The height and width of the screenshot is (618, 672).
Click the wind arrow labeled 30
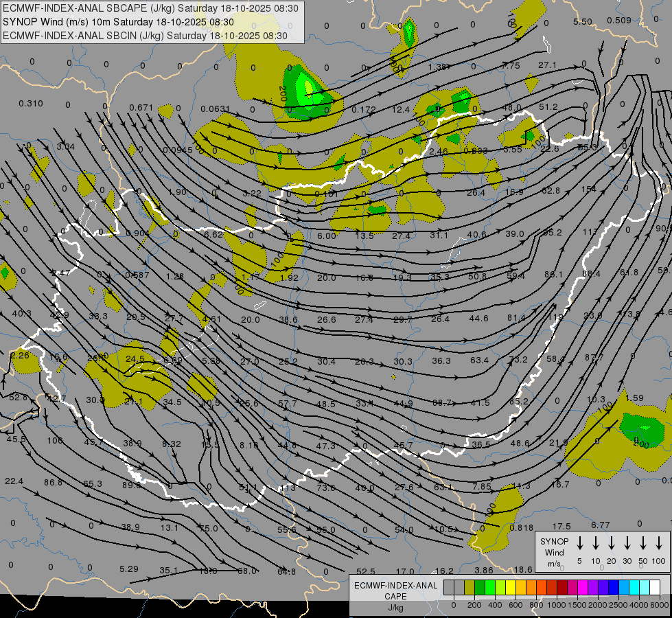tap(627, 543)
